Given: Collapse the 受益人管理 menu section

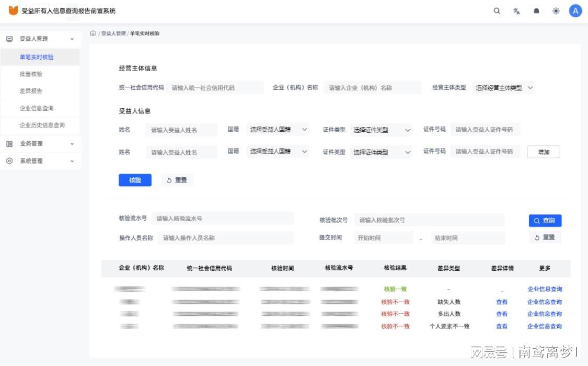Looking at the screenshot, I should (72, 39).
